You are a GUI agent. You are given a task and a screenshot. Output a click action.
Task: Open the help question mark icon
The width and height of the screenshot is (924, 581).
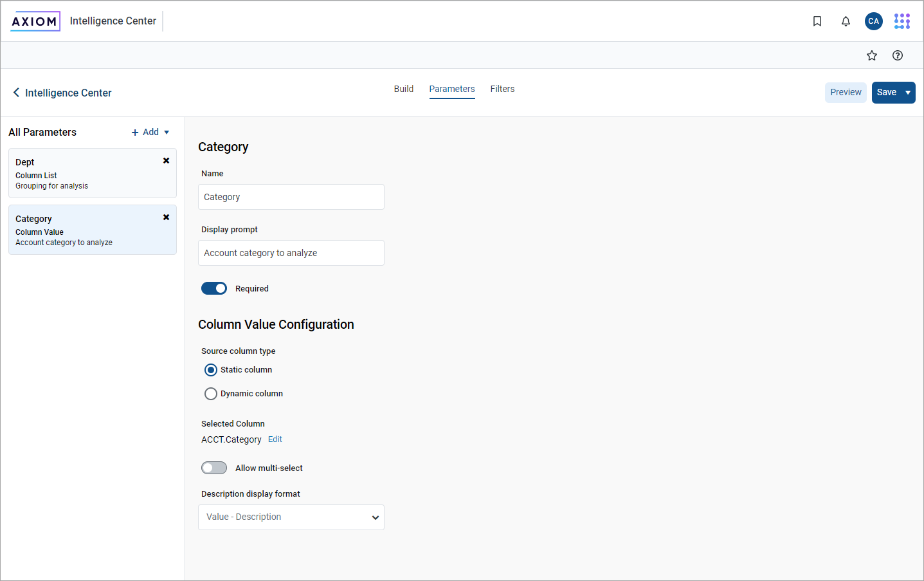click(x=897, y=55)
